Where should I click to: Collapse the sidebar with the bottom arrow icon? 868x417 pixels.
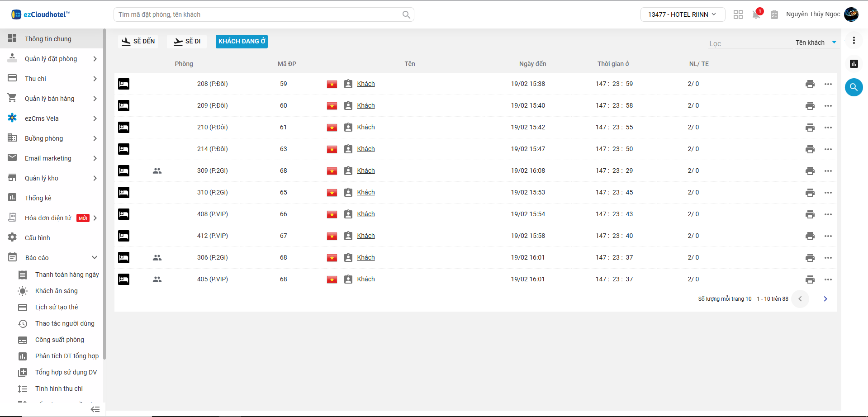[x=95, y=409]
